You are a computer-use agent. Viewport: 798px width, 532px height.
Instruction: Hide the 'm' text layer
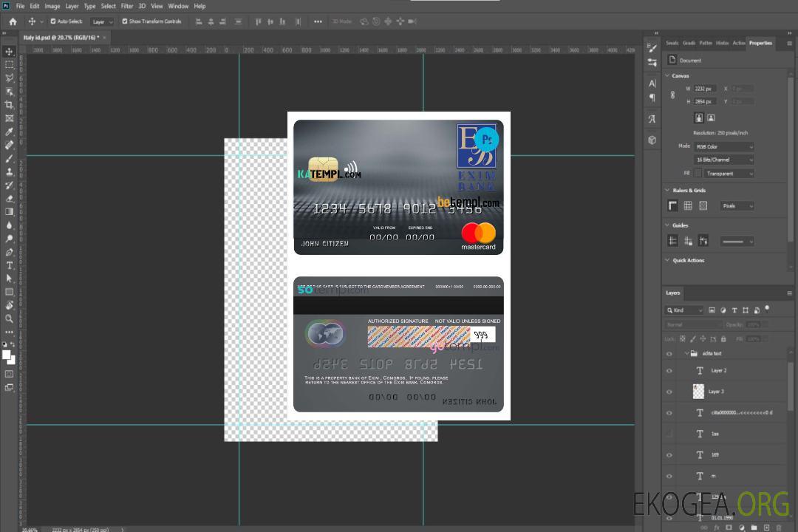(x=669, y=476)
